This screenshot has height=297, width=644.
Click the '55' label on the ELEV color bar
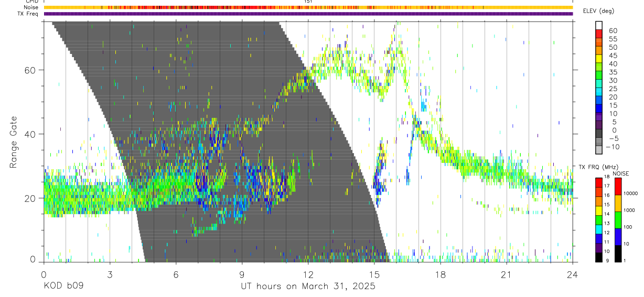612,39
